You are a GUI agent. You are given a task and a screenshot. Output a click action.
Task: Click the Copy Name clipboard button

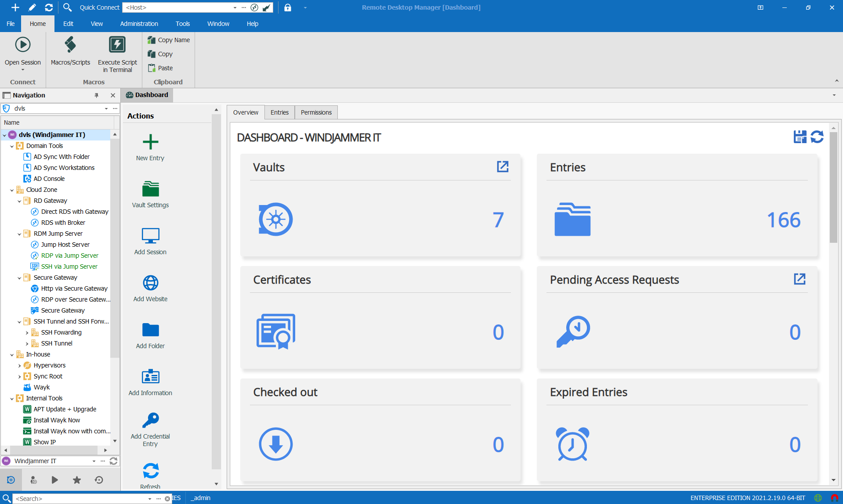[x=169, y=40]
